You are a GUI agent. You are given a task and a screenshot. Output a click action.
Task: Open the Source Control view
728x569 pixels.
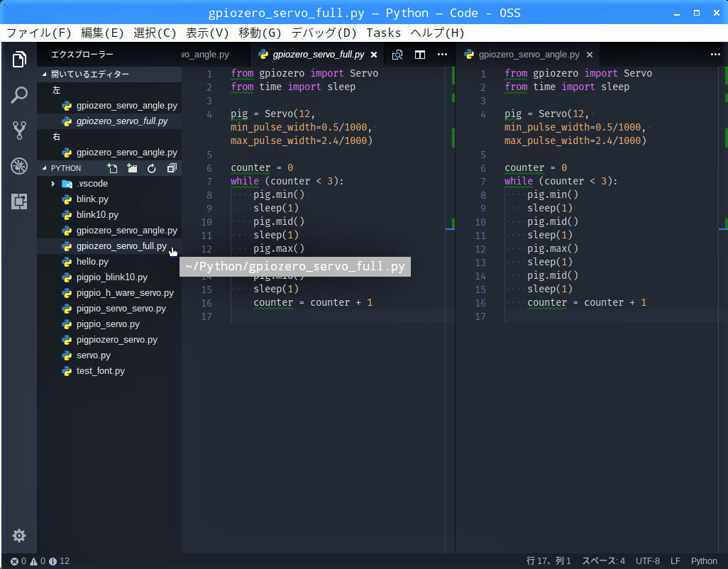click(x=19, y=131)
